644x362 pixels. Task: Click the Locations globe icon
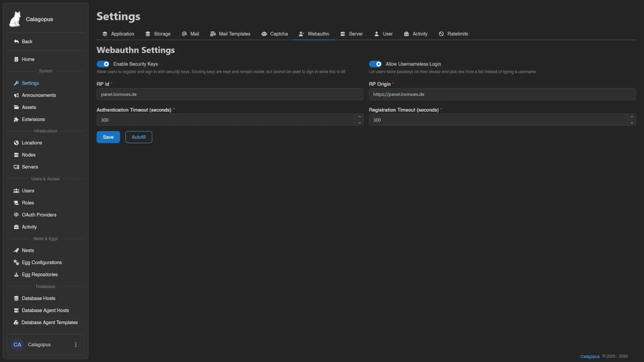coord(17,143)
